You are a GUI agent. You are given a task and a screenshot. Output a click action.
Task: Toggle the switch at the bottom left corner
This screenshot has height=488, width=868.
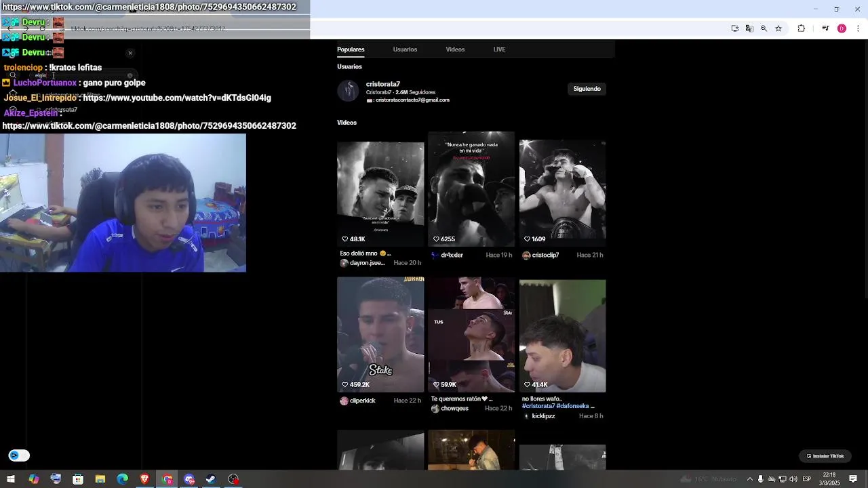click(x=19, y=455)
